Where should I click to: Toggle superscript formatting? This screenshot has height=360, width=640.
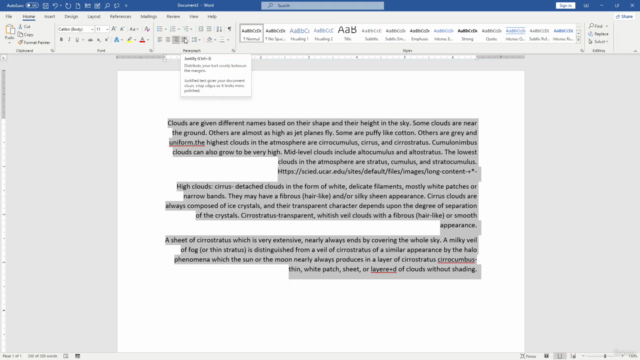tap(107, 40)
